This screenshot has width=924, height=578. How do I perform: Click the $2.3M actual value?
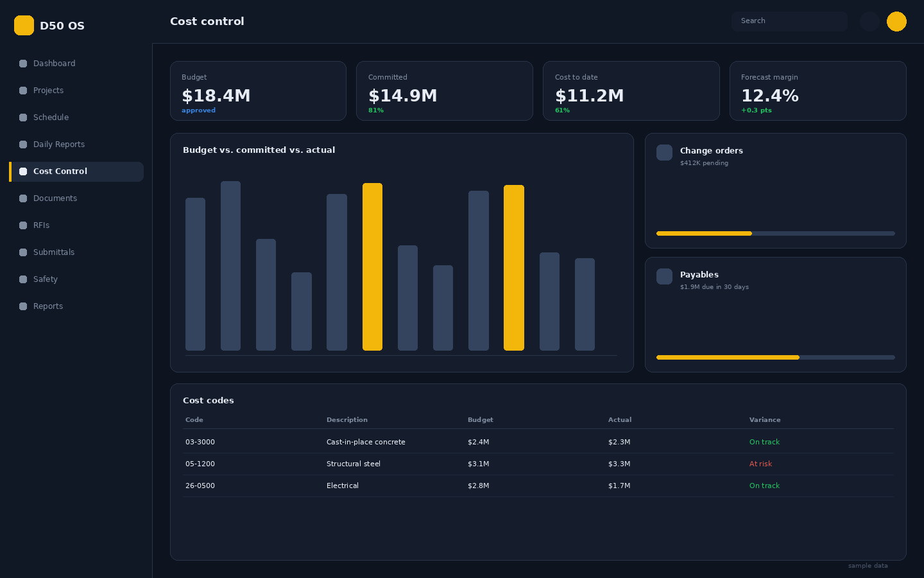point(619,442)
